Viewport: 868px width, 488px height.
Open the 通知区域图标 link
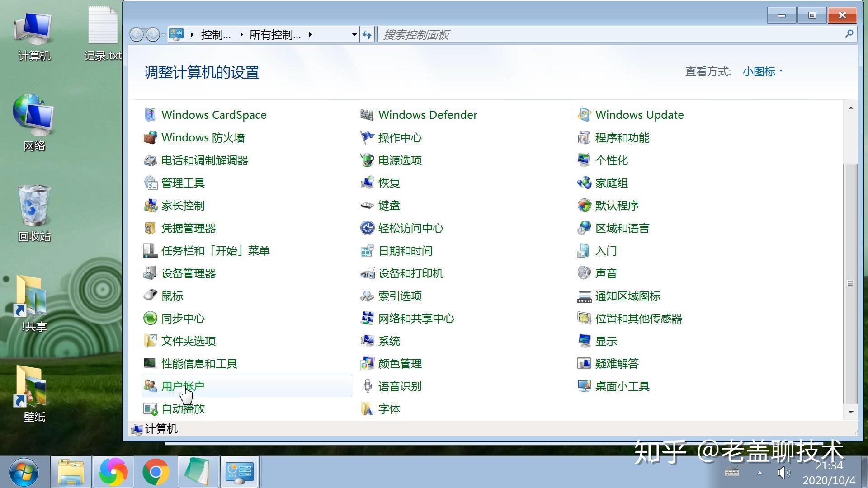[628, 296]
